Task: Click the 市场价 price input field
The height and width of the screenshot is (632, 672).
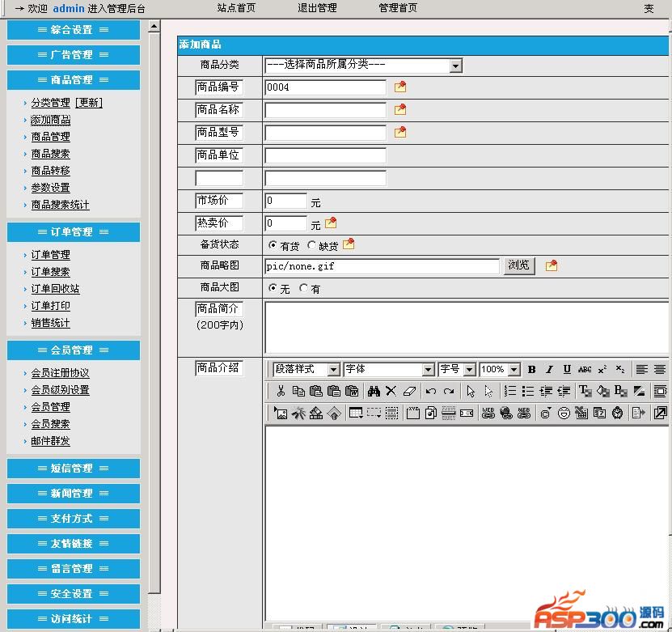Action: click(x=285, y=201)
